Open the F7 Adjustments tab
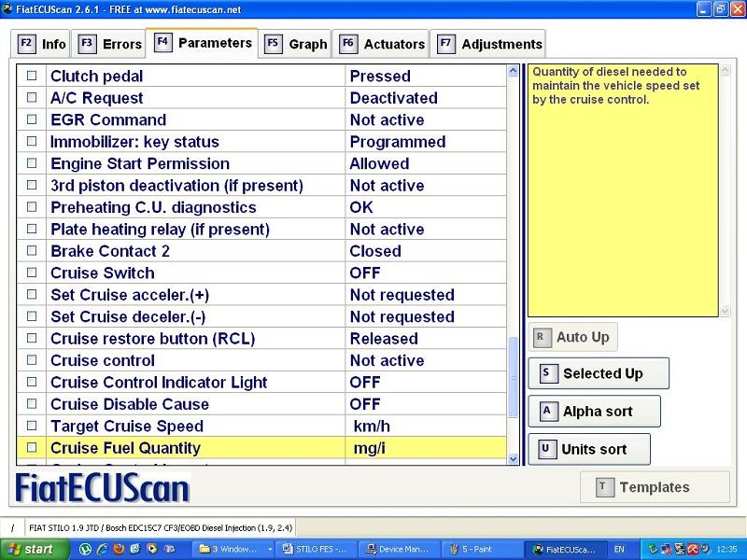 click(x=490, y=44)
